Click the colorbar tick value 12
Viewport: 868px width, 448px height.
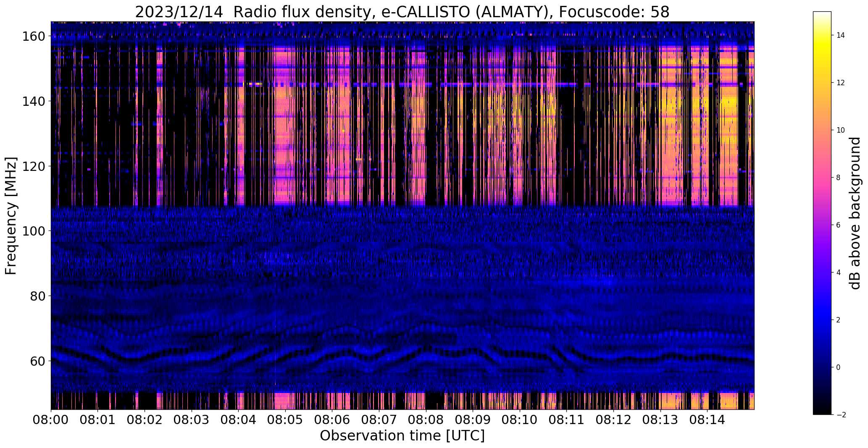pos(840,83)
